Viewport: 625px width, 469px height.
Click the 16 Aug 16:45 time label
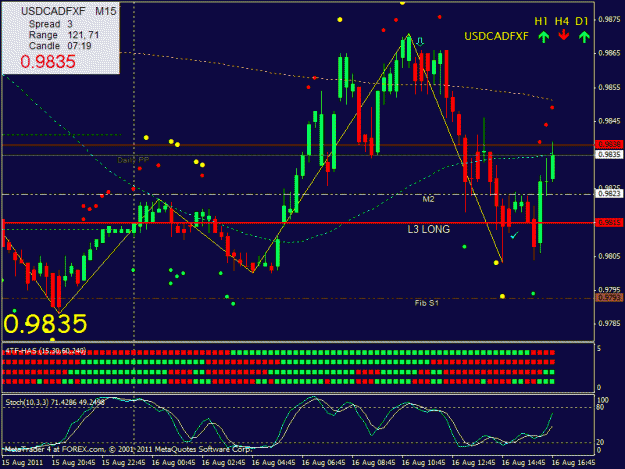573,463
